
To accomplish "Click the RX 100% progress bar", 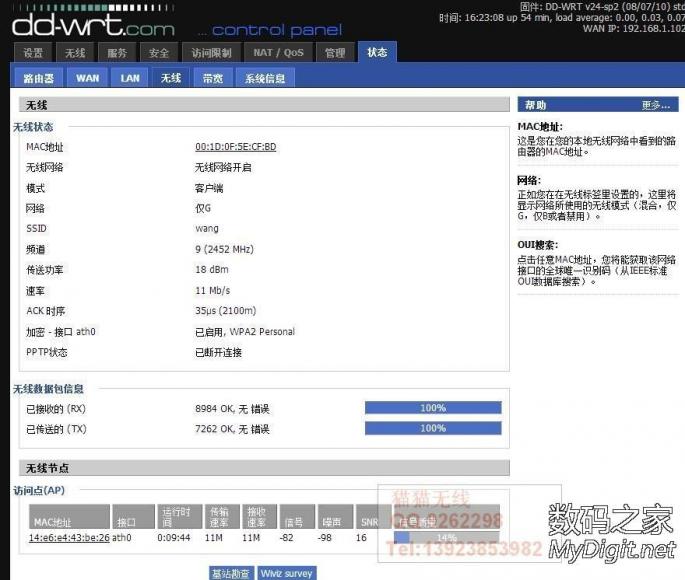I will click(433, 408).
